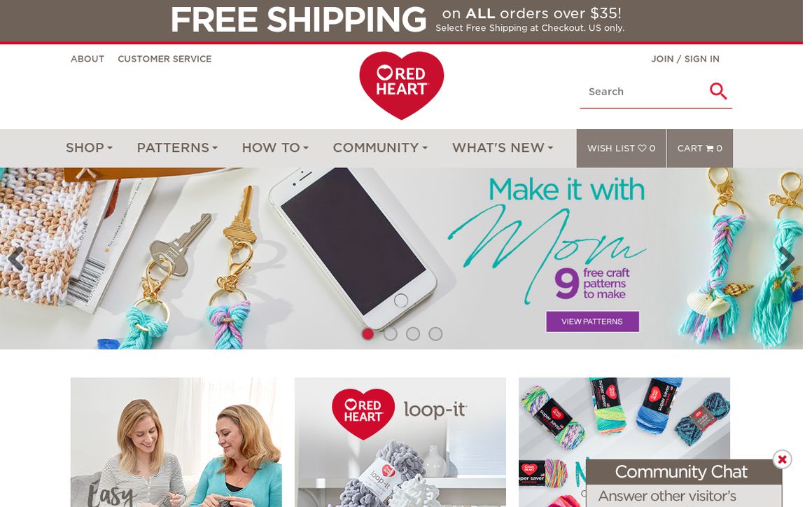Image resolution: width=812 pixels, height=507 pixels.
Task: Click the wish list heart icon
Action: click(x=642, y=148)
